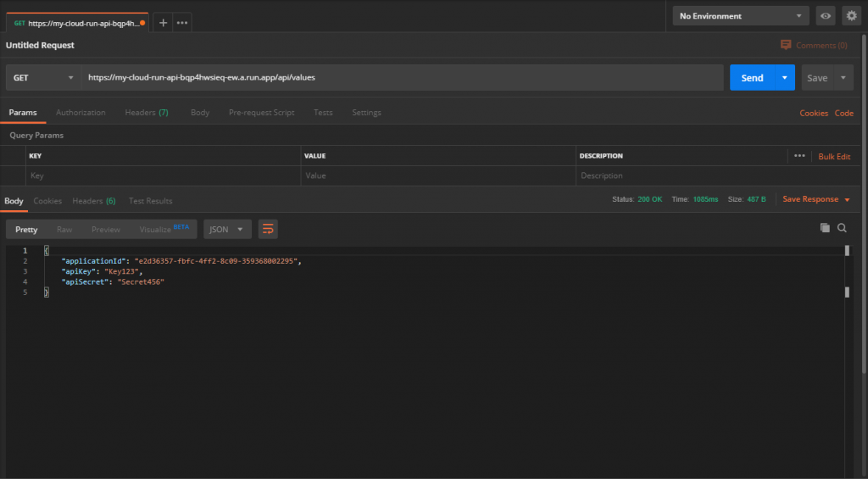Viewport: 868px width, 479px height.
Task: Click the request URL input field
Action: [403, 77]
